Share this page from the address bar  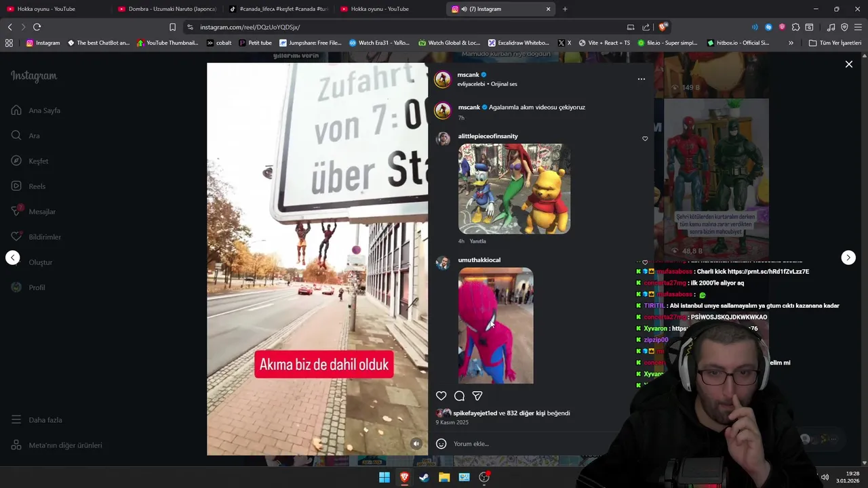[646, 27]
